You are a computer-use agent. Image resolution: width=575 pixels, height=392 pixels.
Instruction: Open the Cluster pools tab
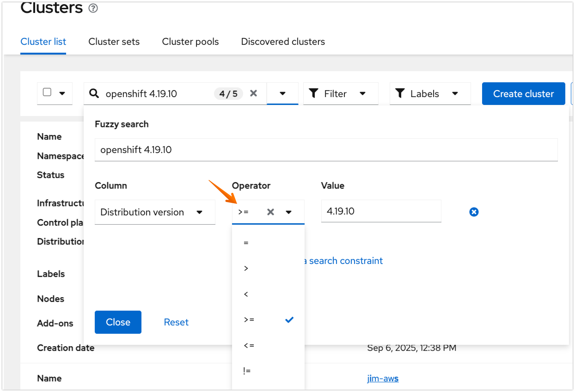pyautogui.click(x=190, y=42)
